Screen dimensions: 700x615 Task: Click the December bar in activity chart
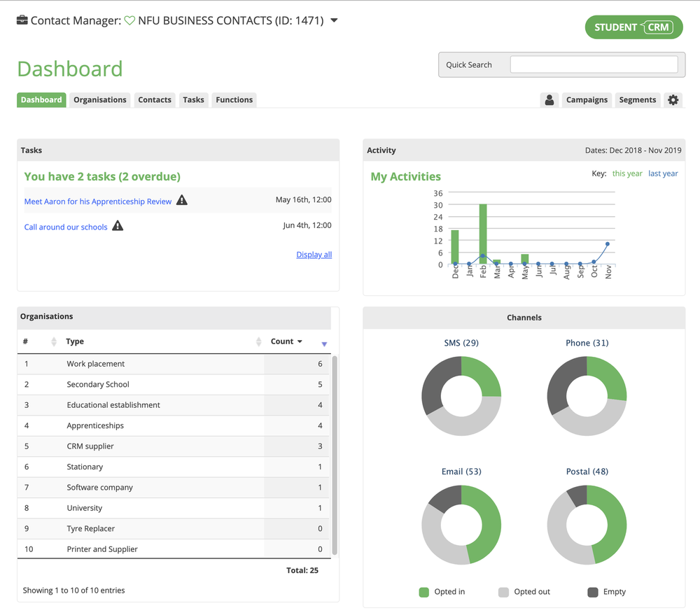coord(455,247)
